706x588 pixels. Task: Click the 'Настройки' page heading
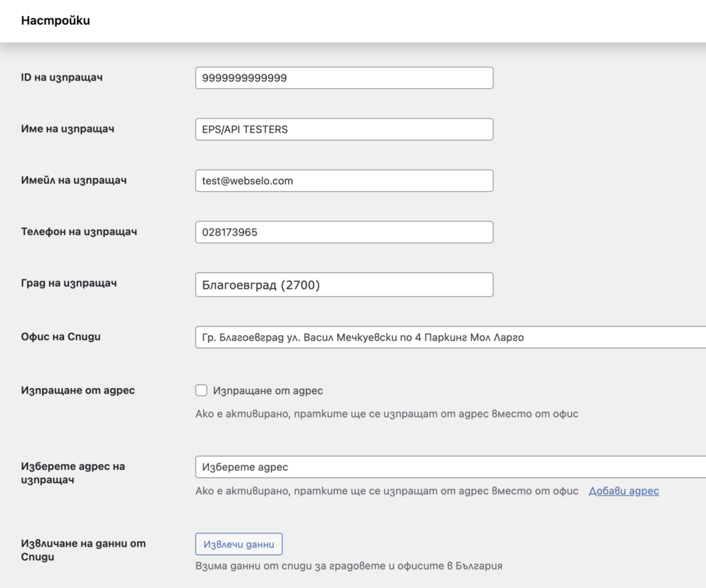[x=55, y=21]
